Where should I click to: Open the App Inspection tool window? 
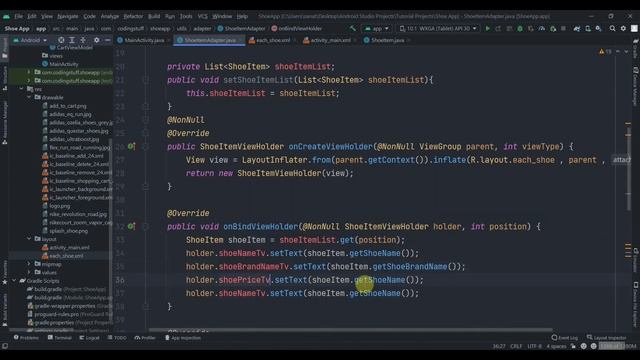pyautogui.click(x=183, y=338)
